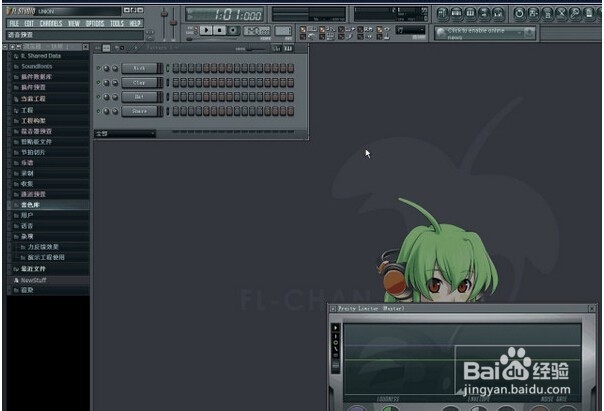Open the piano roll view icon
This screenshot has width=604, height=411.
pos(470,14)
